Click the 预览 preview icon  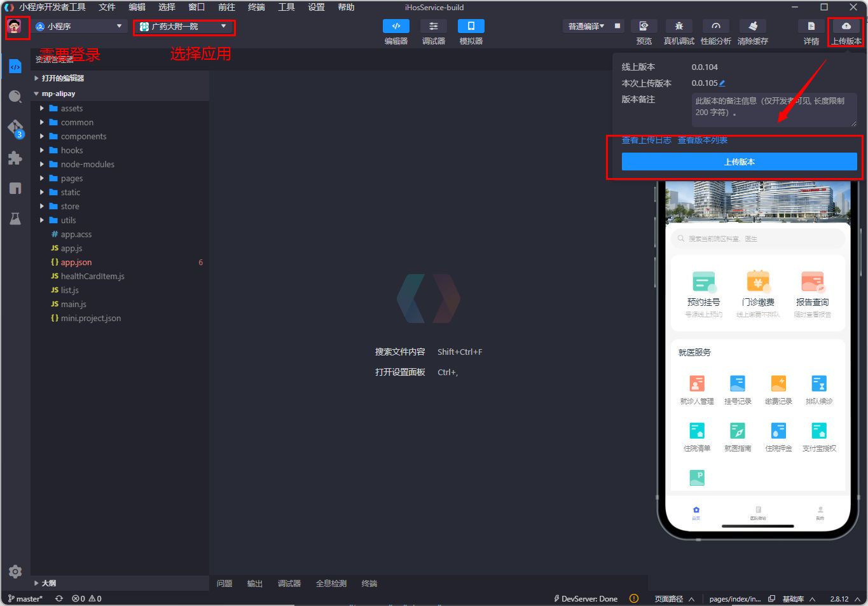644,26
